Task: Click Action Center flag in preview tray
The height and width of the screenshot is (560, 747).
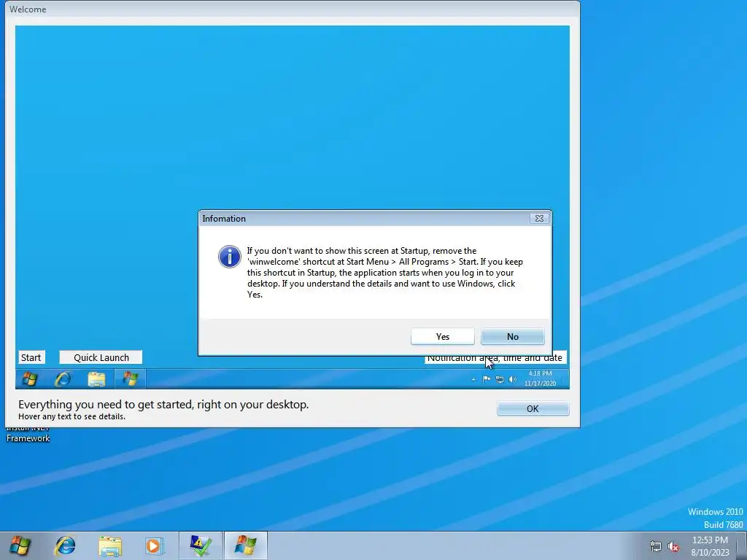Action: (487, 379)
